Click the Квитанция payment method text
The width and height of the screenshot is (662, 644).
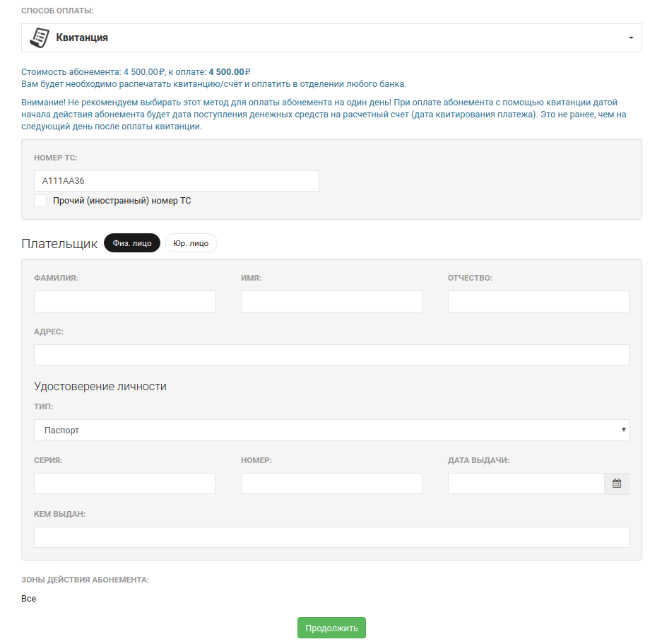tap(82, 37)
